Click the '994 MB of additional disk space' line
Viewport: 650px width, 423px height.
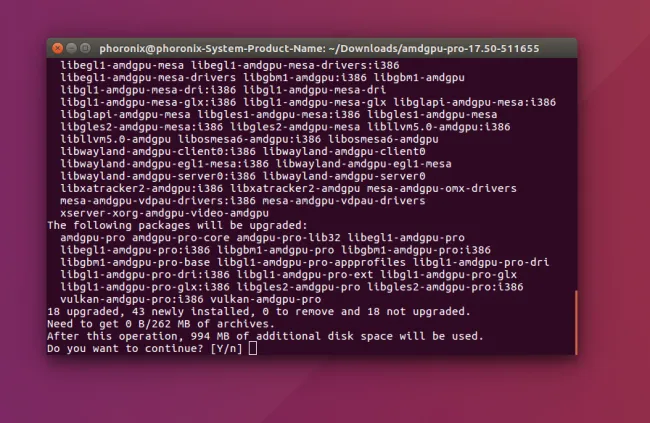[265, 336]
